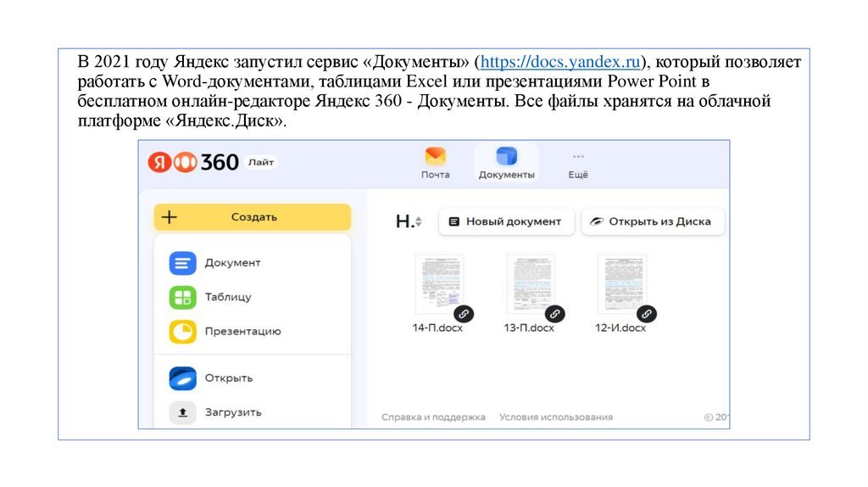Viewport: 868px width, 487px height.
Task: Click link badge on 13-П.docx
Action: tap(554, 314)
